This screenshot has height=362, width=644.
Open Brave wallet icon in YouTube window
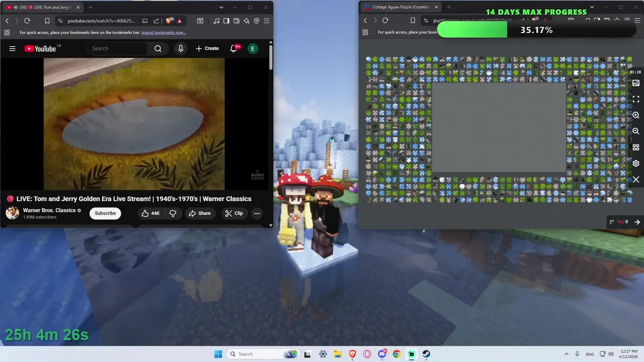pyautogui.click(x=236, y=21)
